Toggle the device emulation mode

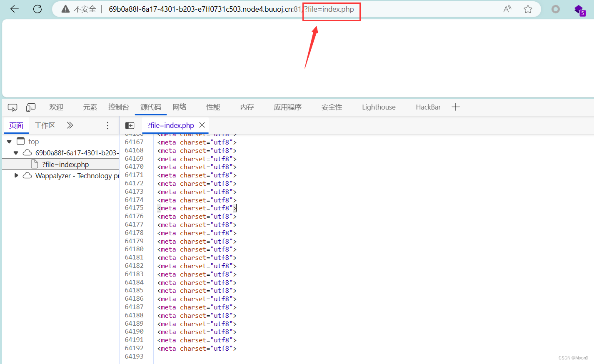coord(30,107)
